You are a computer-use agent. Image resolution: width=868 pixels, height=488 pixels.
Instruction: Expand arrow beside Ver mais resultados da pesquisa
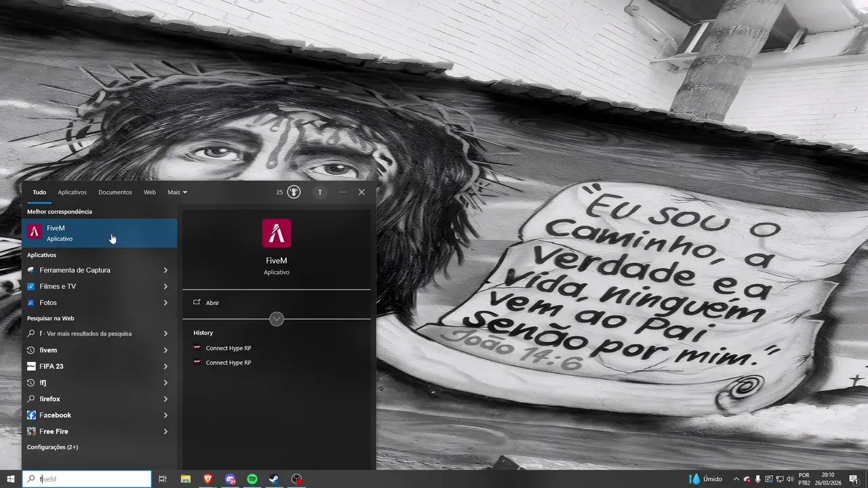point(165,333)
